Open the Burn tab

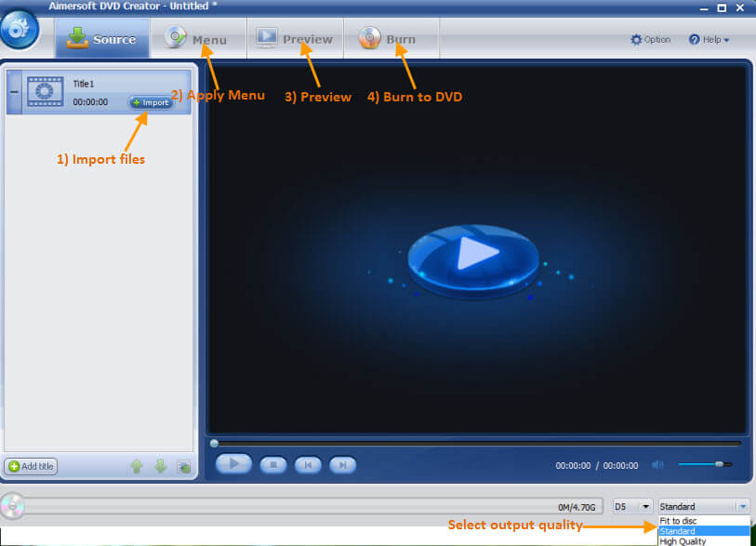click(391, 38)
